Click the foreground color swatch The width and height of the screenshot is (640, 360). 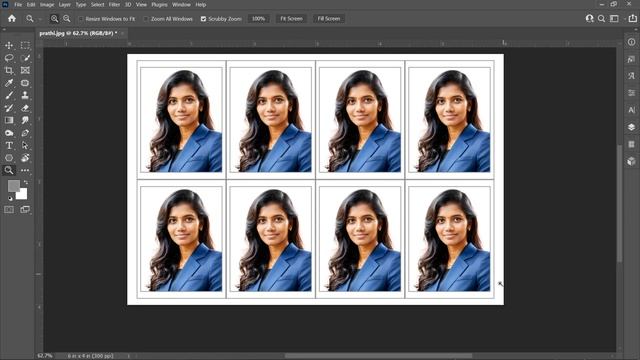pyautogui.click(x=14, y=186)
